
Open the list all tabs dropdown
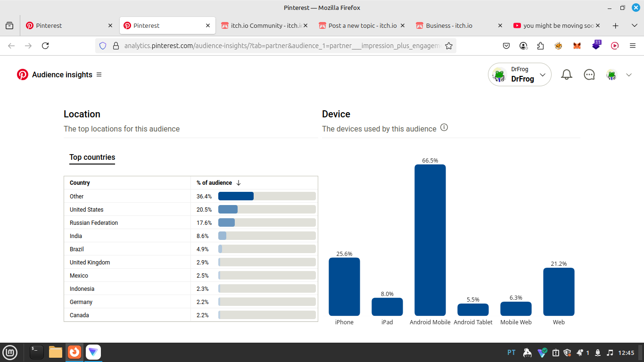(x=634, y=25)
